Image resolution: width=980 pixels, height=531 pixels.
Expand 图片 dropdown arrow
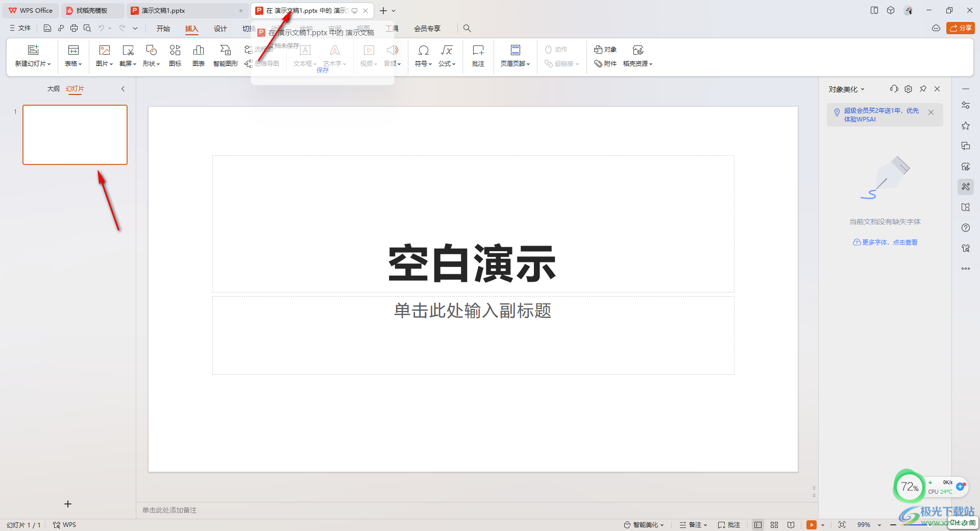pyautogui.click(x=111, y=64)
